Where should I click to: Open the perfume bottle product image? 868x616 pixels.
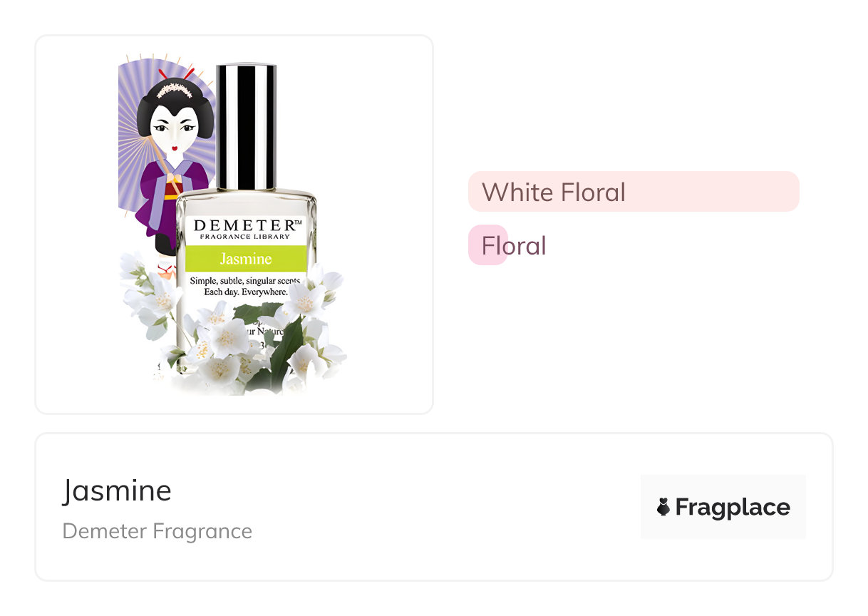point(234,225)
